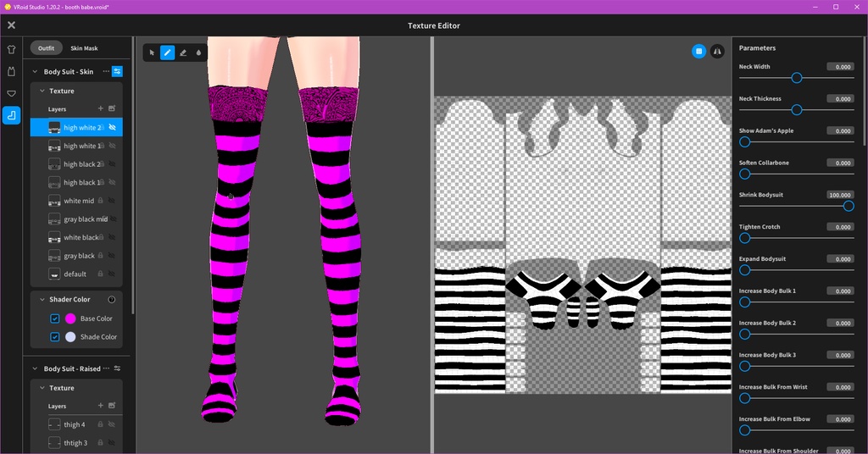
Task: Open the tops category in the left sidebar
Action: tap(11, 49)
